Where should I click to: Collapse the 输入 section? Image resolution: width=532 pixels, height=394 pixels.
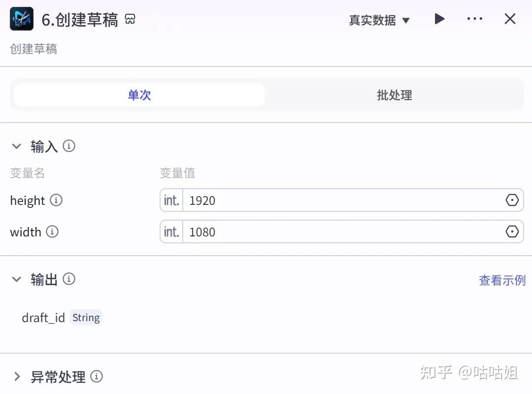(17, 146)
